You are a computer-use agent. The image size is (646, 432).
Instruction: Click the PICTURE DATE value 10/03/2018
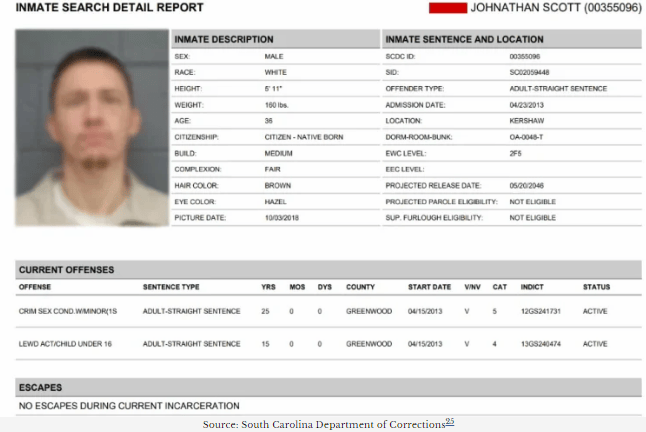click(x=282, y=218)
